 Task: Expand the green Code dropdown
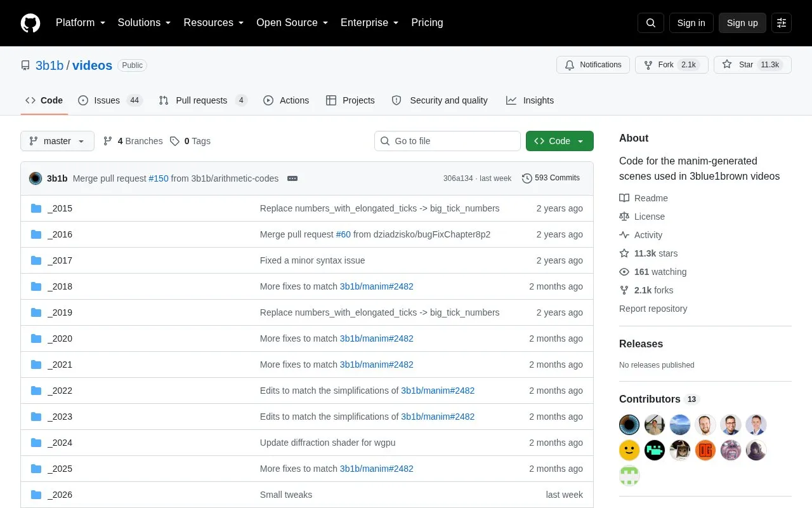(x=560, y=141)
